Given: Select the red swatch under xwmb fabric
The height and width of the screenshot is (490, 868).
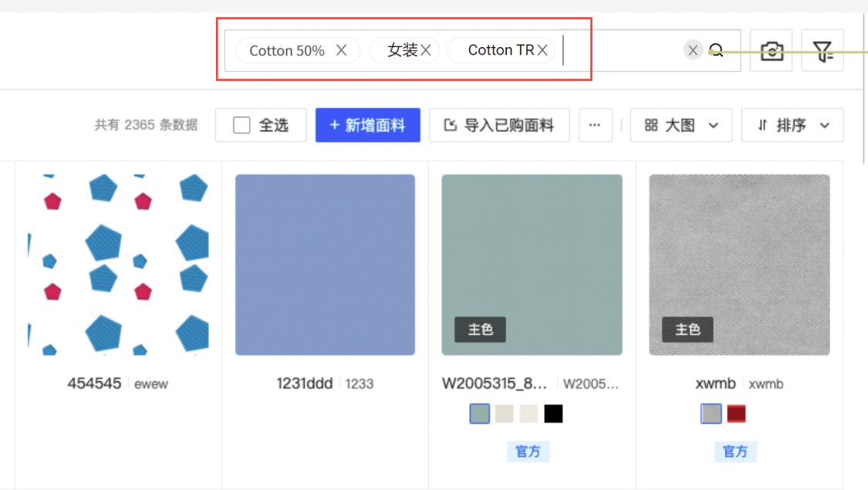Looking at the screenshot, I should pos(736,414).
